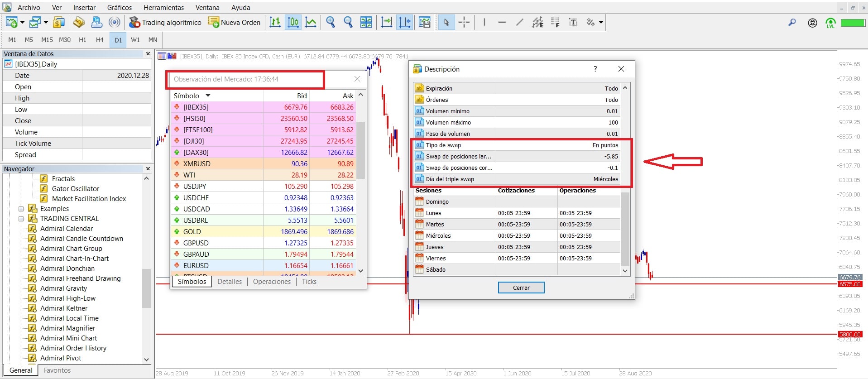
Task: Click the new chart icon
Action: [12, 22]
